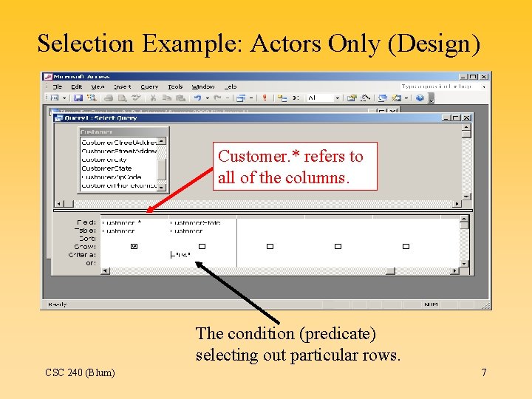The height and width of the screenshot is (399, 532).
Task: Check Show box in third grid column
Action: pyautogui.click(x=270, y=246)
